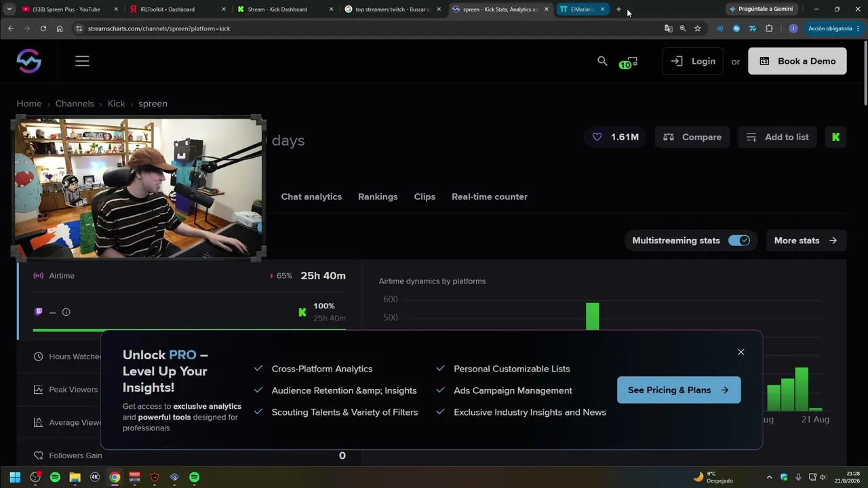This screenshot has width=868, height=488.
Task: Close the Unlock PRO banner
Action: (x=741, y=352)
